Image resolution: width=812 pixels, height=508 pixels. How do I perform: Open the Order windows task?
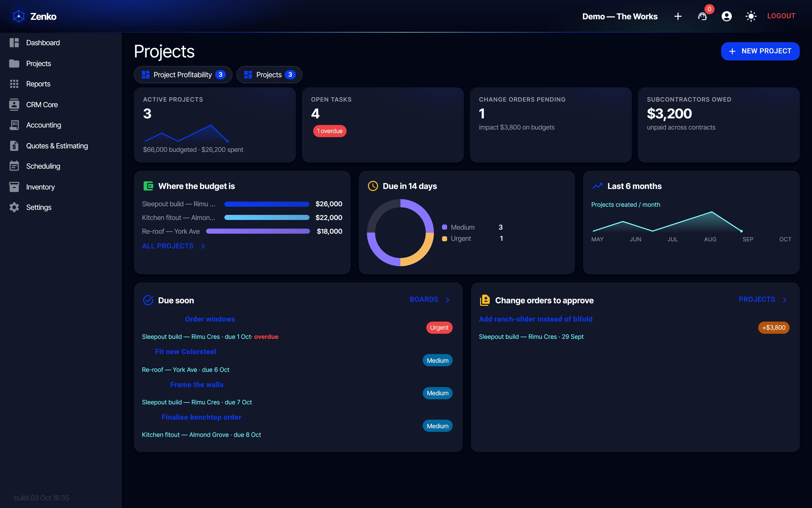coord(210,319)
